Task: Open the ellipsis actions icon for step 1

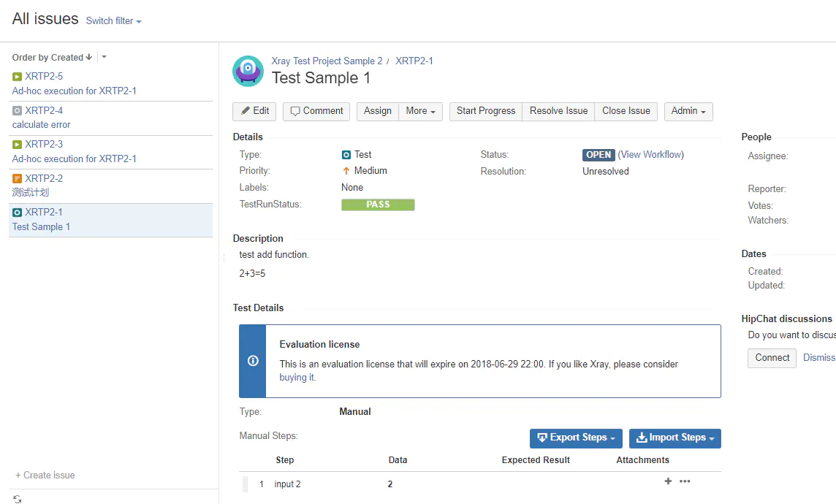Action: (685, 481)
